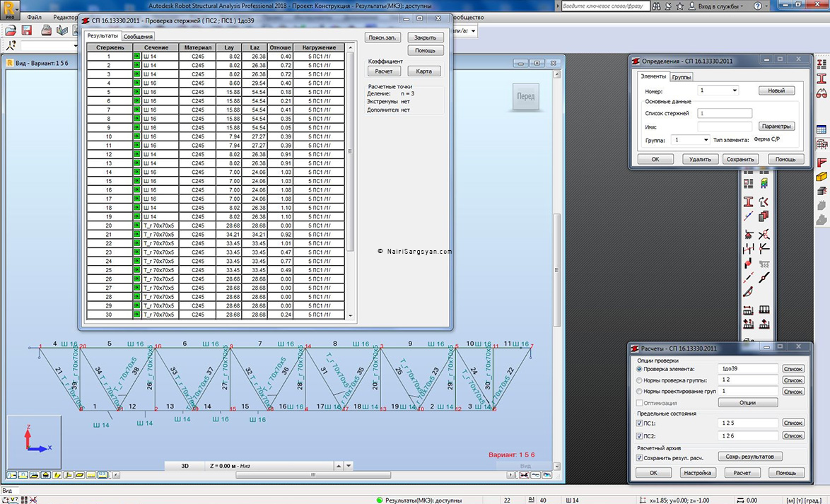Viewport: 830px width, 504px height.
Task: Click the Удалить button
Action: pos(701,159)
